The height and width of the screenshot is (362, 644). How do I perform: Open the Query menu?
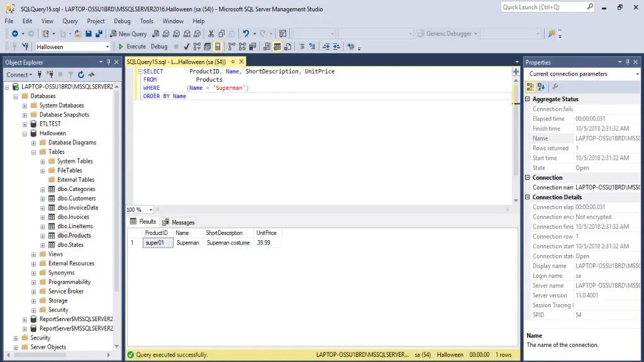click(70, 21)
